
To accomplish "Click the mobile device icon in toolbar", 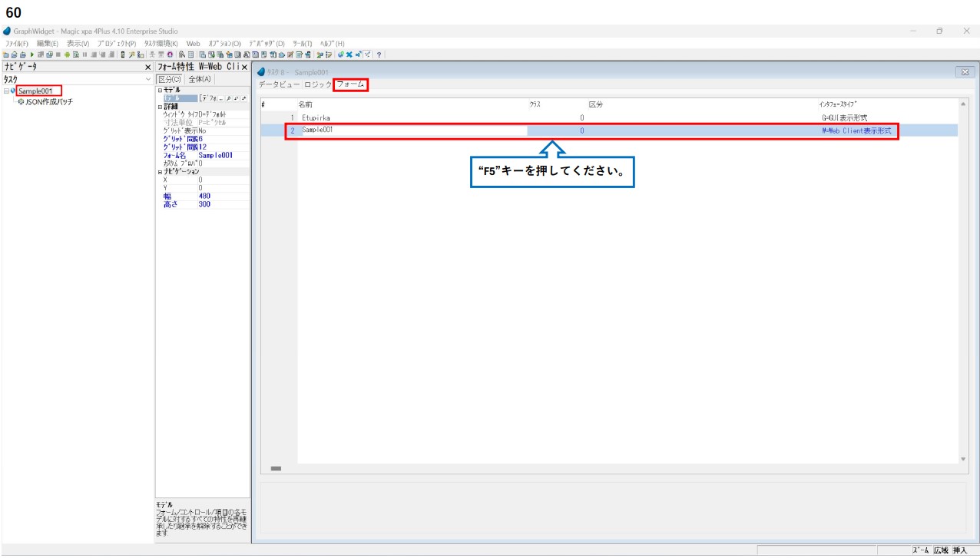I will pyautogui.click(x=123, y=55).
